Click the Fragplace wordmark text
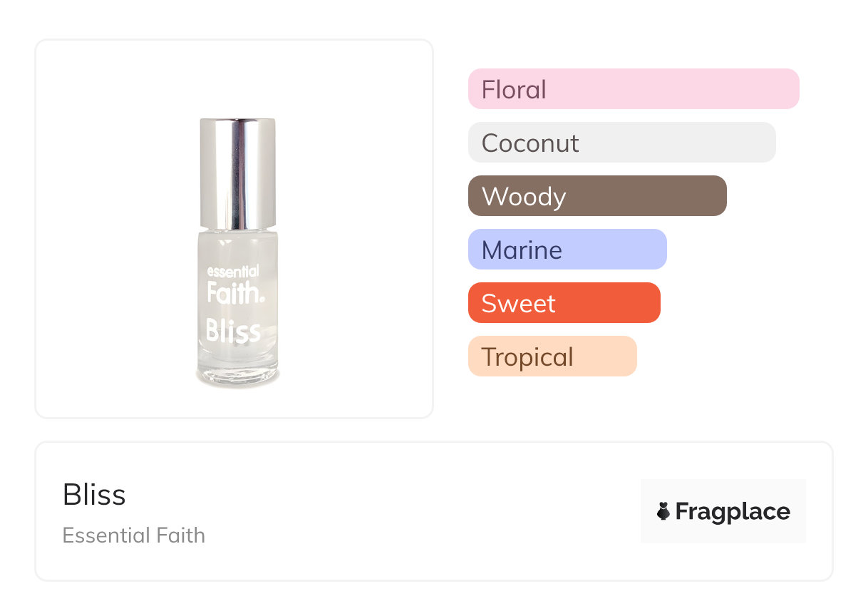The image size is (868, 616). (x=733, y=511)
